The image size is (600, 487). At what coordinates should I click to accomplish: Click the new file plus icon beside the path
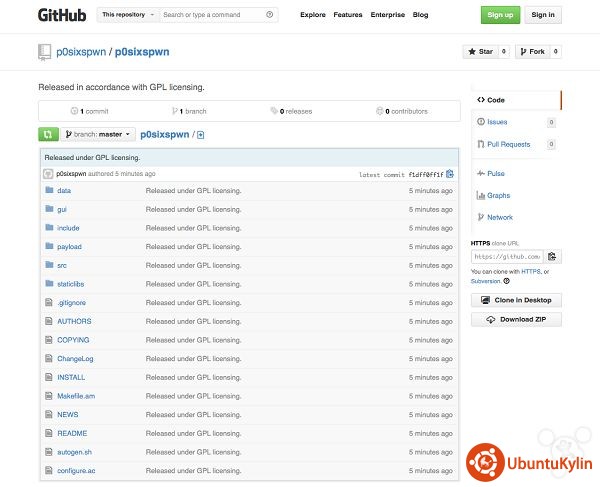click(x=201, y=134)
